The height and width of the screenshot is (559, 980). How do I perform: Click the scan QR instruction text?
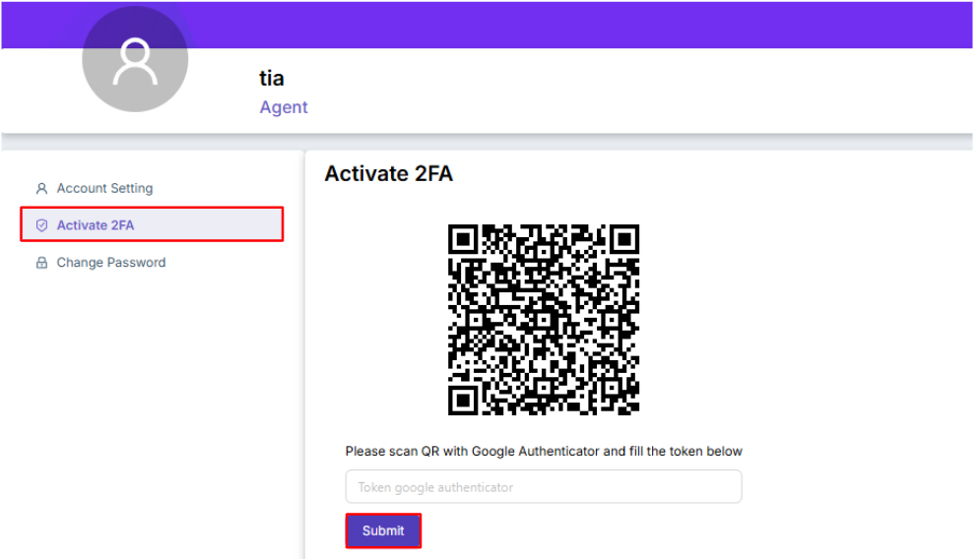pos(543,451)
